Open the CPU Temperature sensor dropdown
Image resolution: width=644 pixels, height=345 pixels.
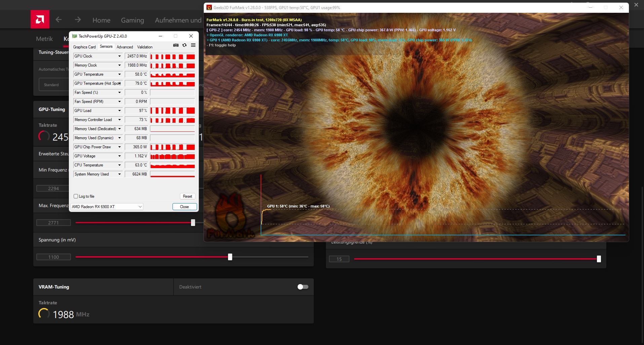(x=119, y=165)
